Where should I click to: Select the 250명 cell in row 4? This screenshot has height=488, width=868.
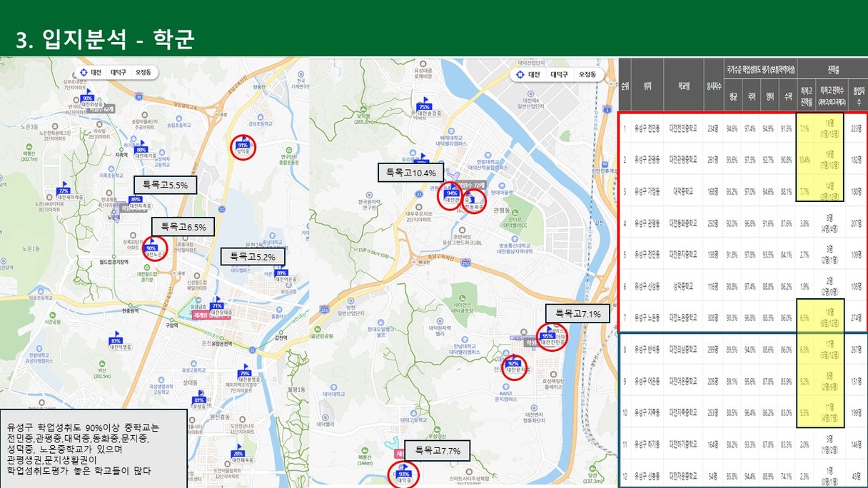pos(713,223)
